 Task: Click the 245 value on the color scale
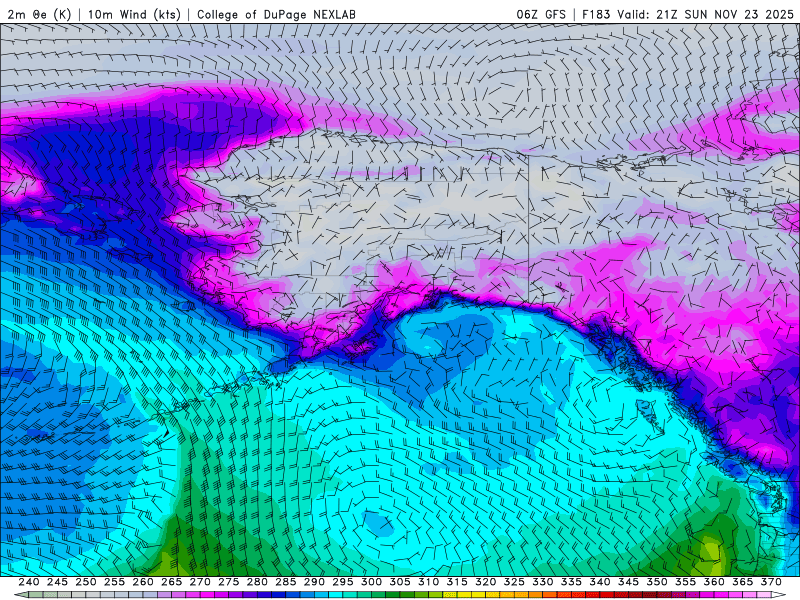pos(57,582)
